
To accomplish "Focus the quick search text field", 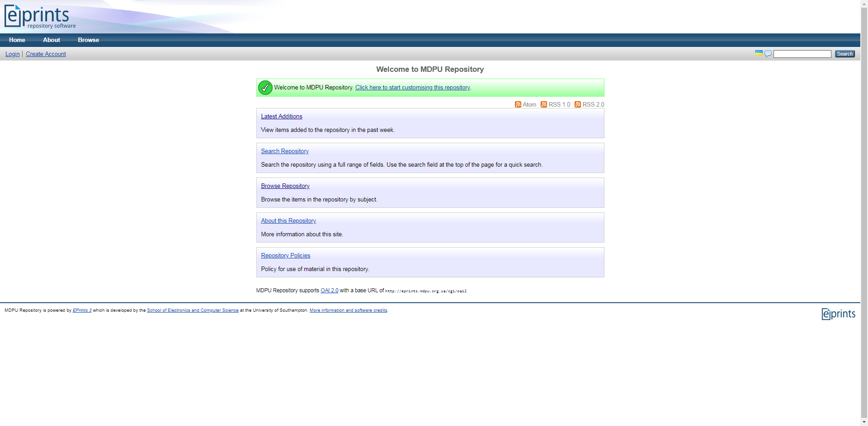I will [x=802, y=54].
